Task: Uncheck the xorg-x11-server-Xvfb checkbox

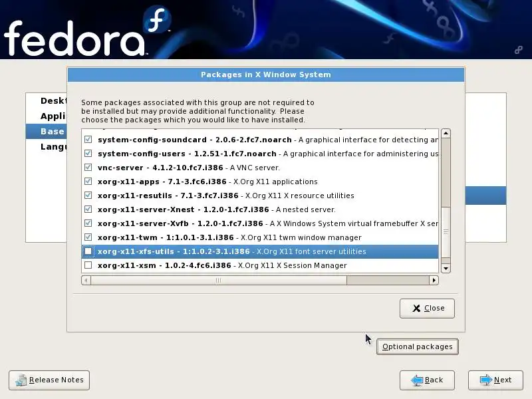Action: [88, 223]
